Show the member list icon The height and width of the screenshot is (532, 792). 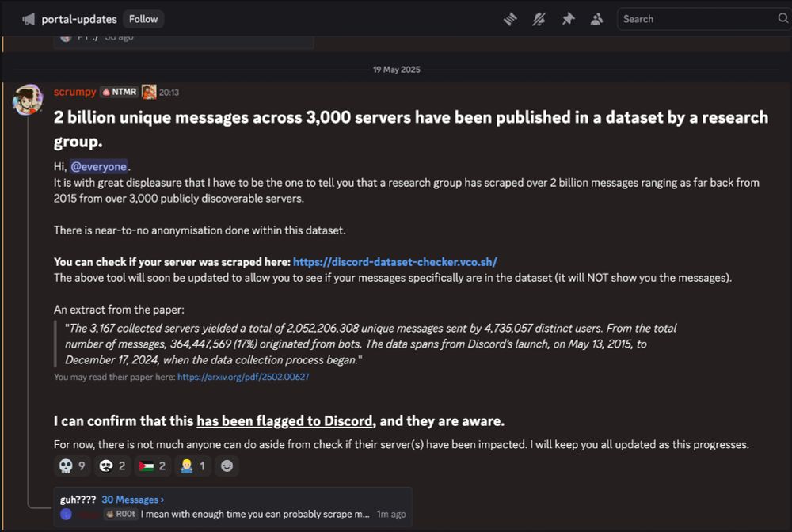coord(596,19)
